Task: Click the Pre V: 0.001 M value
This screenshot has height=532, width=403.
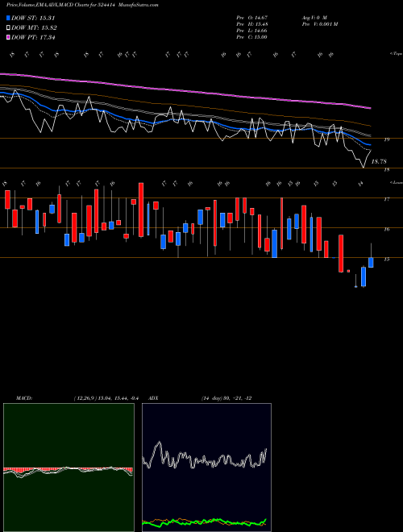Action: [319, 23]
